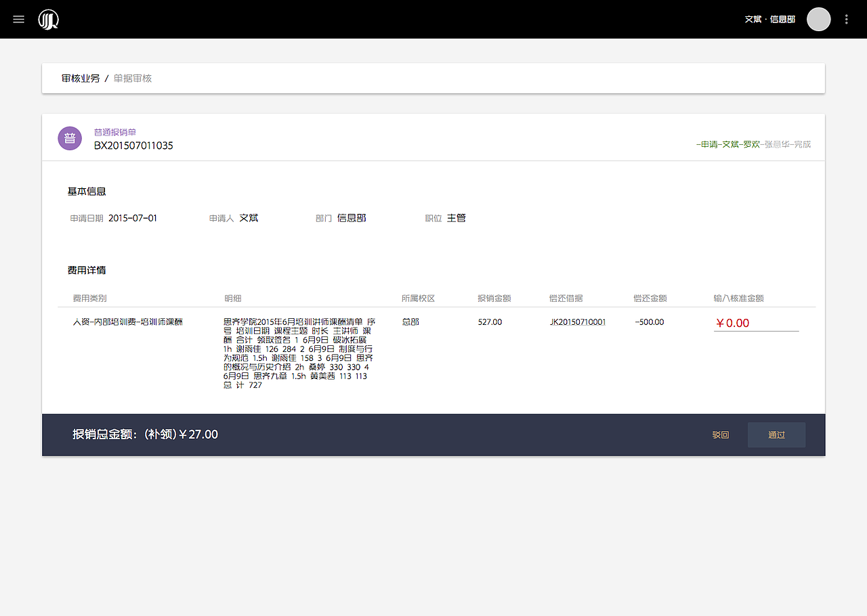Click the company logo in header
This screenshot has width=867, height=616.
coord(48,20)
